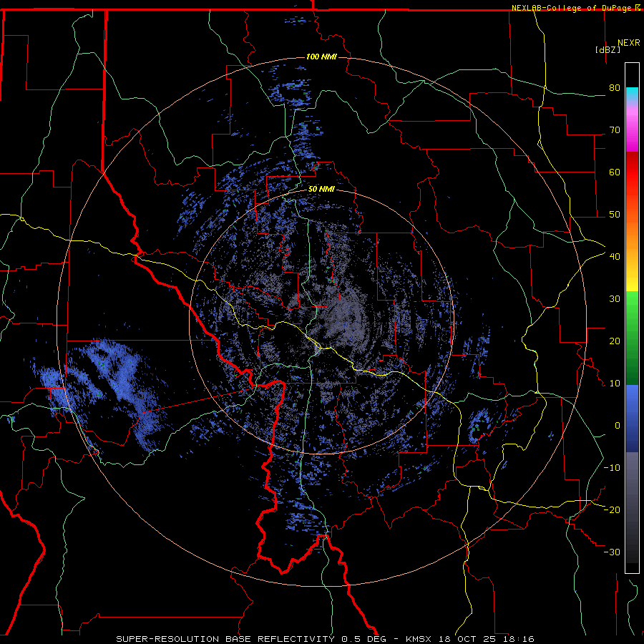The height and width of the screenshot is (644, 644).
Task: Select the 40 value on the dBZ scale
Action: coord(615,256)
